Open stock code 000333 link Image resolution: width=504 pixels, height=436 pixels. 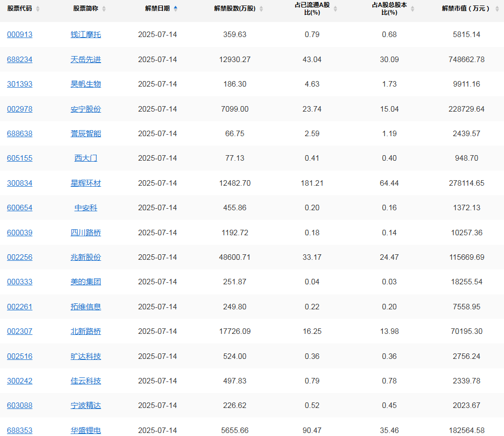pos(20,282)
